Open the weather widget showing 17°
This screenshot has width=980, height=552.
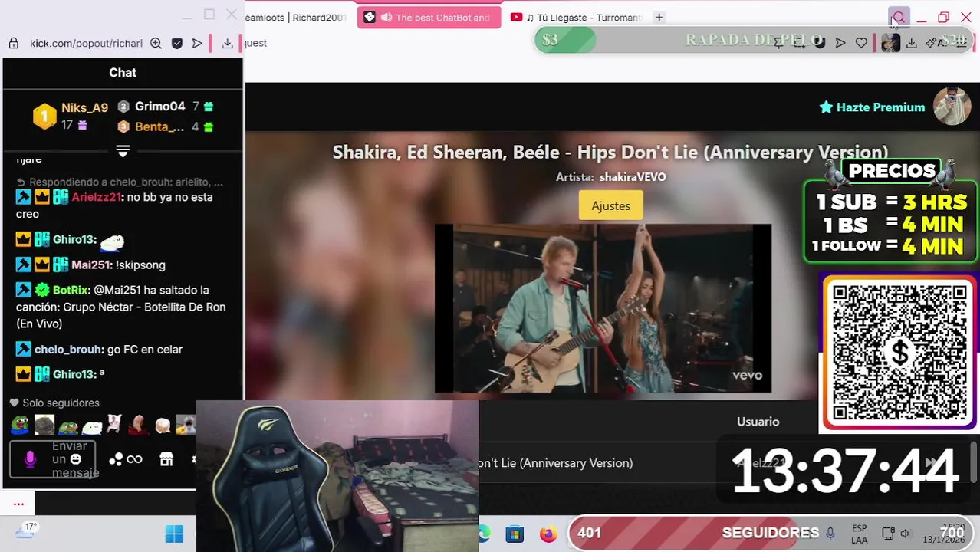click(26, 531)
